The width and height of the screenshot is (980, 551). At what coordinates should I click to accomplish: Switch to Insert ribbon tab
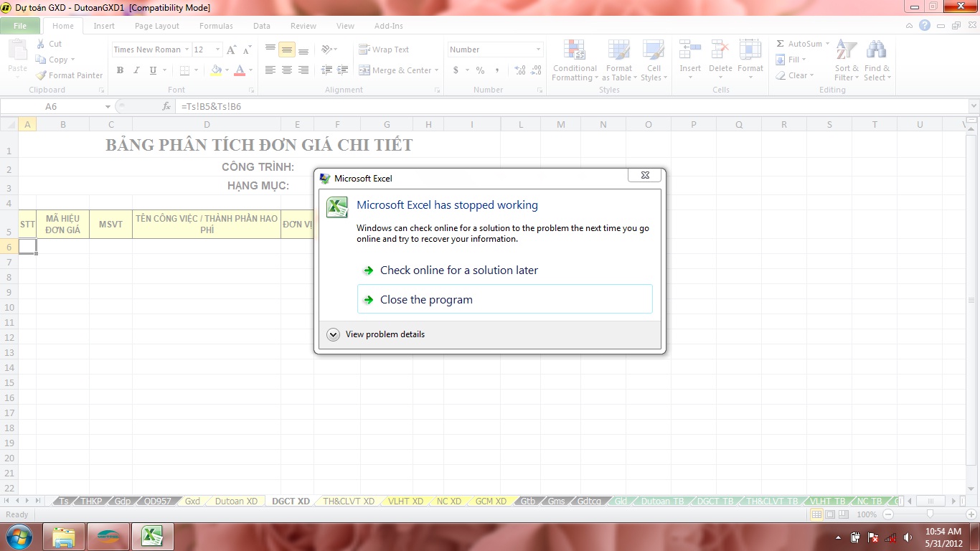104,26
